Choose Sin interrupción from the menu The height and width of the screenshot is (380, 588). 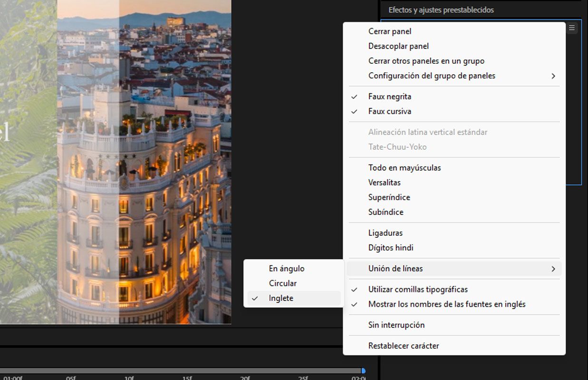click(396, 325)
